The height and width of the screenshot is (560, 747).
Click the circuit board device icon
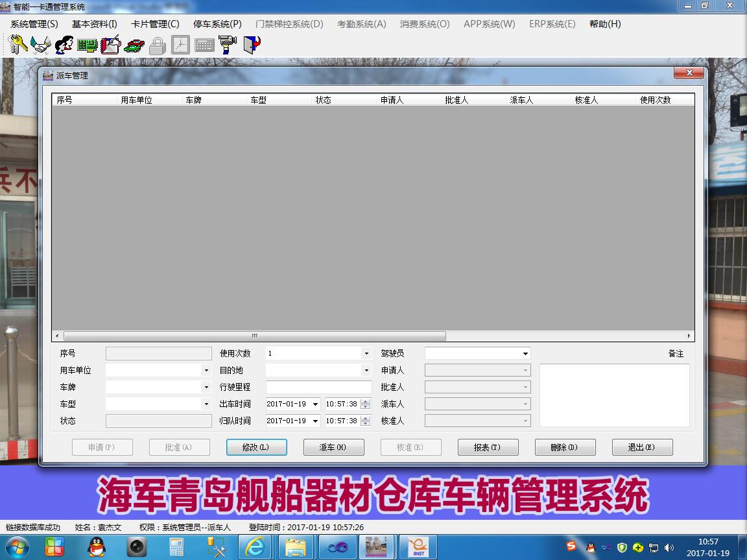[86, 44]
